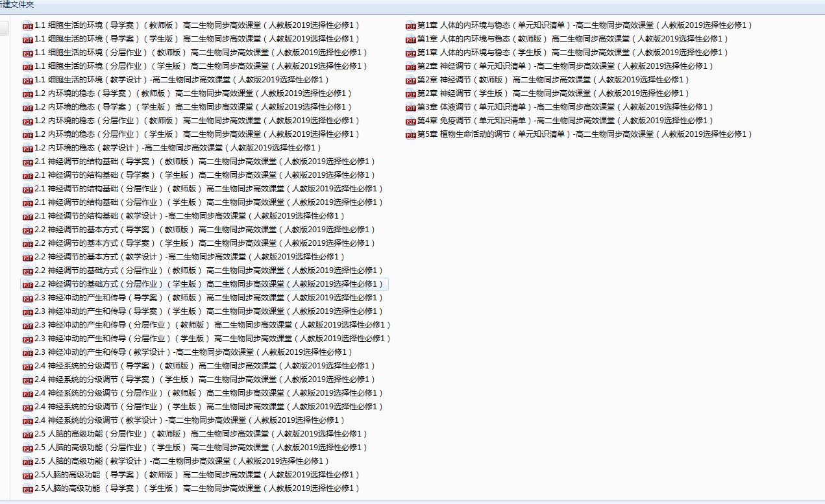Click PDF icon of 2.5 人脑的高级功能（分层作业）（学生版）
Viewport: 825px width, 504px height.
coord(27,448)
